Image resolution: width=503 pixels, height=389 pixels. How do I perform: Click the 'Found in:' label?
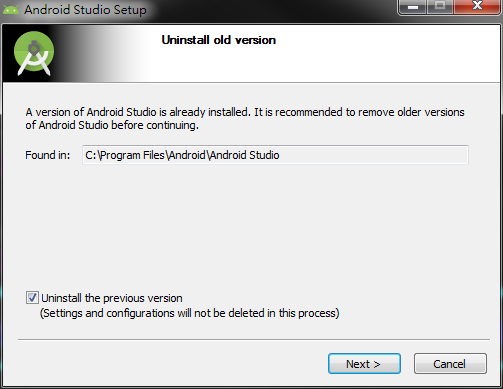point(48,155)
